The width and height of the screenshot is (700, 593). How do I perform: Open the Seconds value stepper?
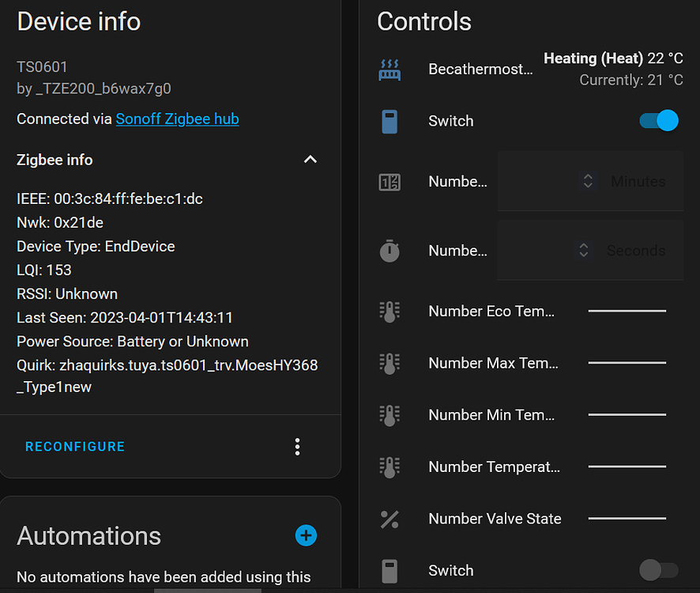[x=583, y=251]
